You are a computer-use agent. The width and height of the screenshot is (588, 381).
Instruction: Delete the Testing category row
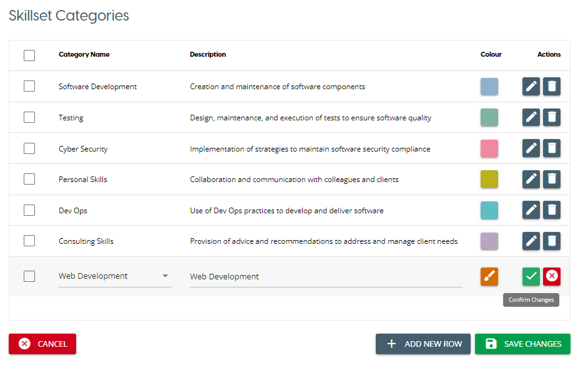[x=551, y=117]
